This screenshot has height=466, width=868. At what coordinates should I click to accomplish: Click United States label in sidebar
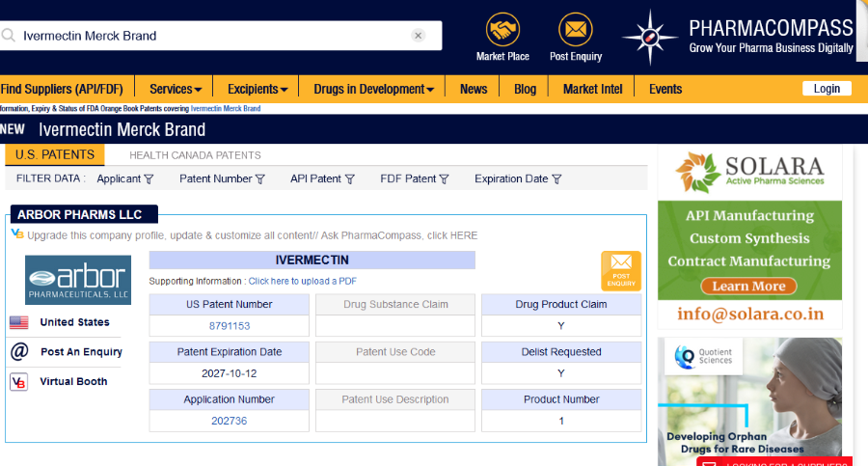point(74,322)
